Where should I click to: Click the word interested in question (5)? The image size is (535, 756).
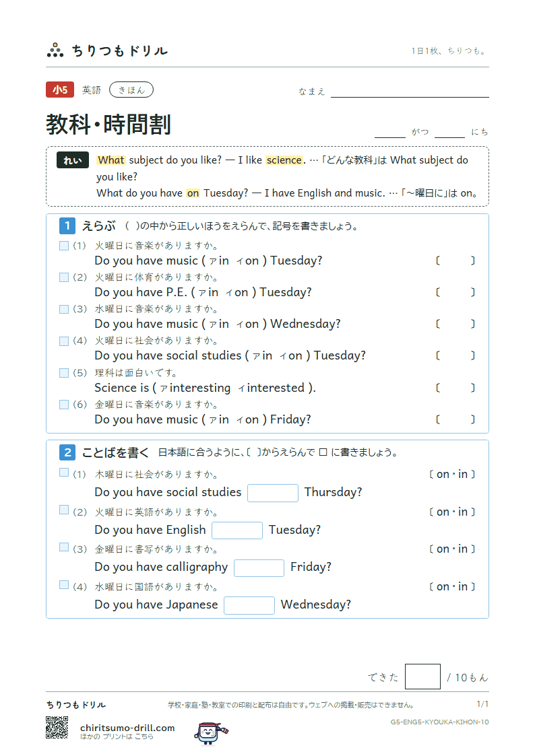(276, 388)
